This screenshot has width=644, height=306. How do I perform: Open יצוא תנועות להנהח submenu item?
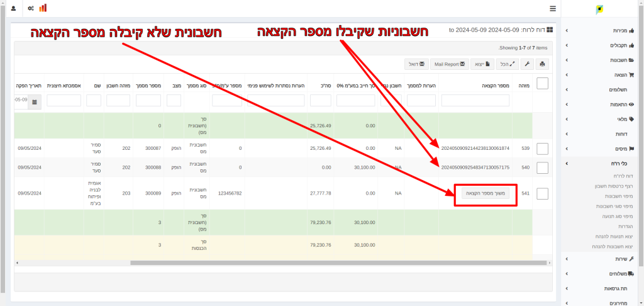pyautogui.click(x=614, y=237)
